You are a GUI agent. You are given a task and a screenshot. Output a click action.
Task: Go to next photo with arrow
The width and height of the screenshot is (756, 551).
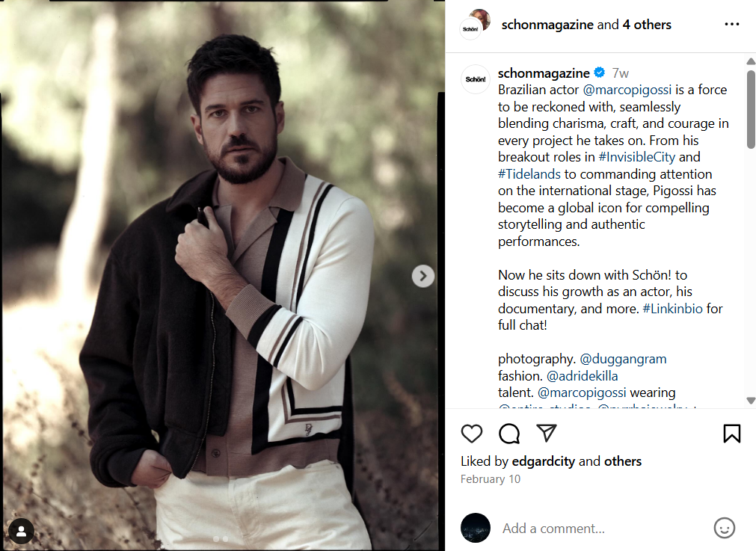(x=422, y=276)
